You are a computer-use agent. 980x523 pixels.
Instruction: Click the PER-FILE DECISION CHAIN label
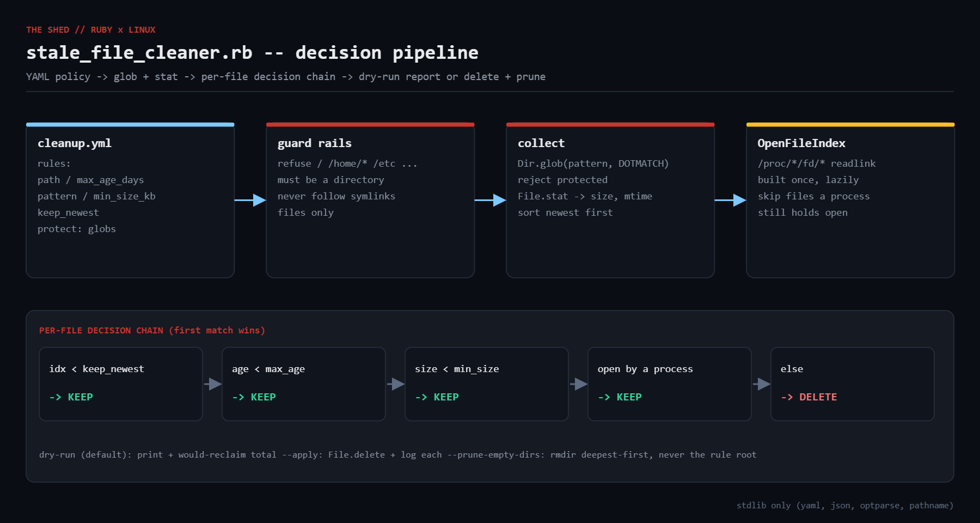(152, 331)
